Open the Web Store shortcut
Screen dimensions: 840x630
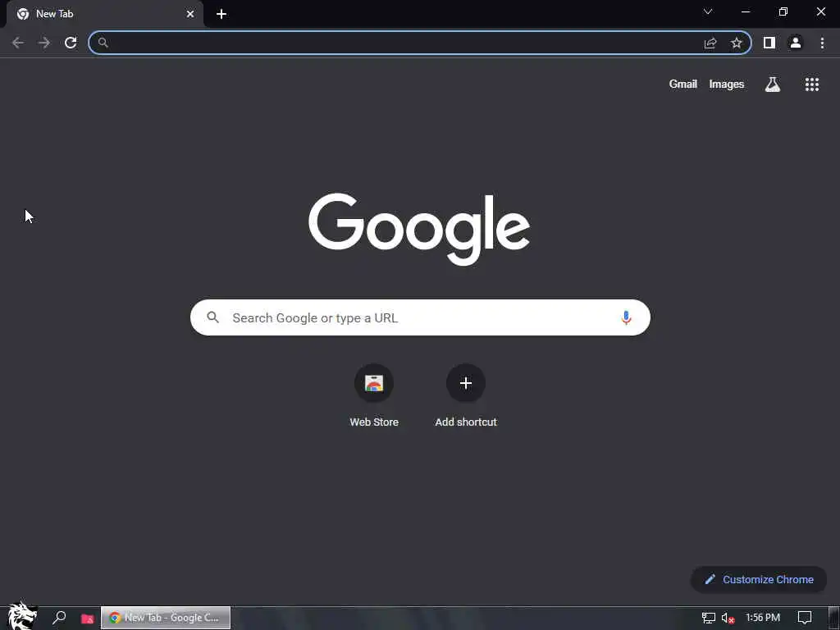click(374, 395)
